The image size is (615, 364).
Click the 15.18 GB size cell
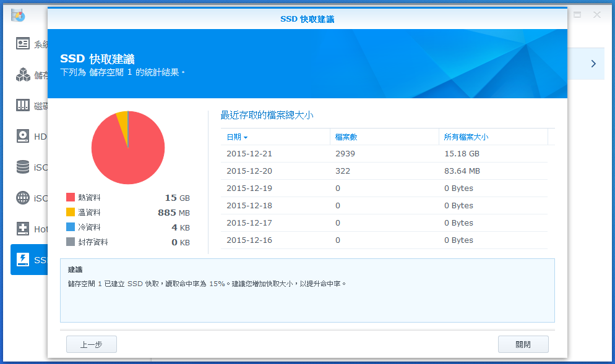coord(462,154)
